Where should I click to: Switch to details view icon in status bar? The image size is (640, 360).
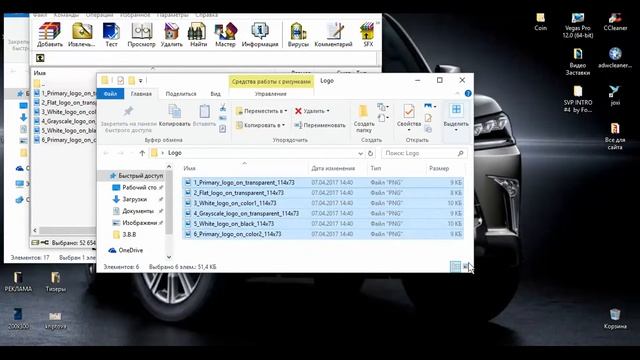tap(456, 267)
